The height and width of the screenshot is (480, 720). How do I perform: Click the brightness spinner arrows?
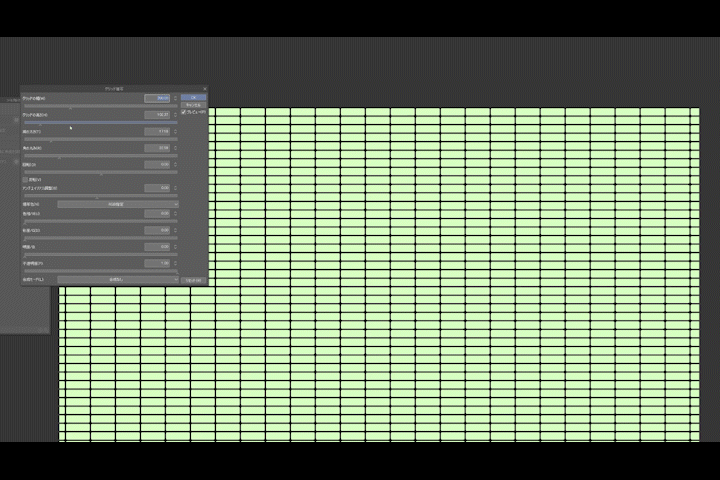(175, 247)
